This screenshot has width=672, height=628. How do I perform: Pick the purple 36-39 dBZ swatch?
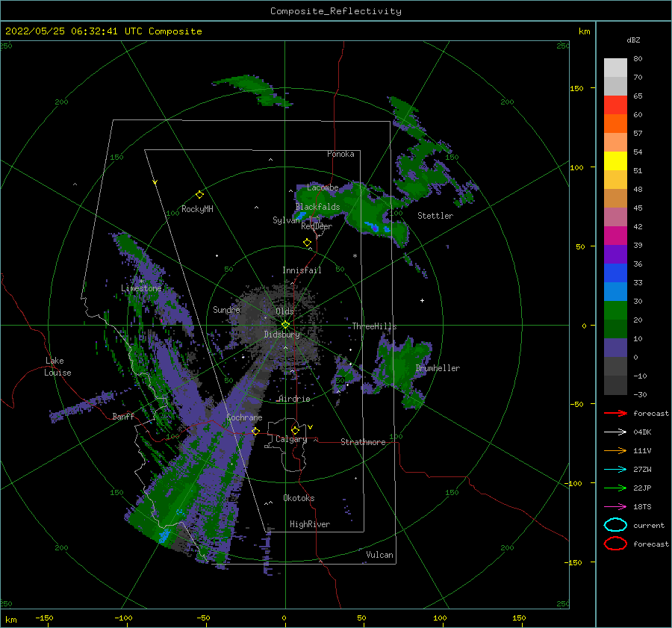click(615, 254)
